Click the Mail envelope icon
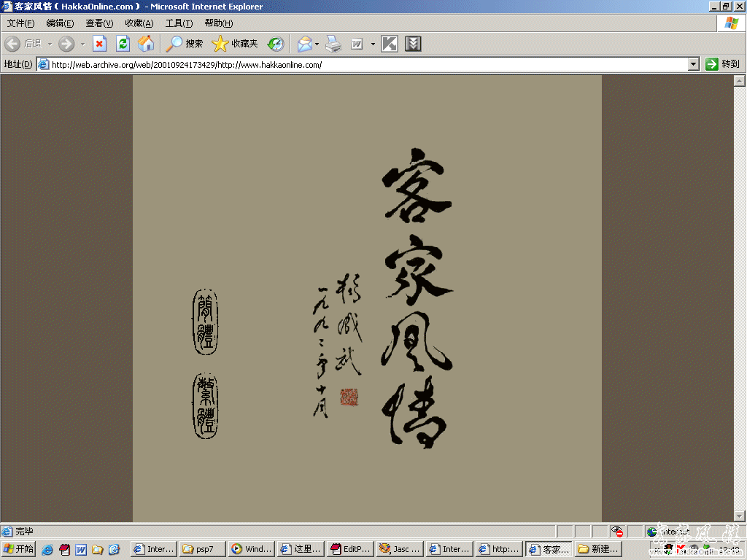 [x=304, y=44]
